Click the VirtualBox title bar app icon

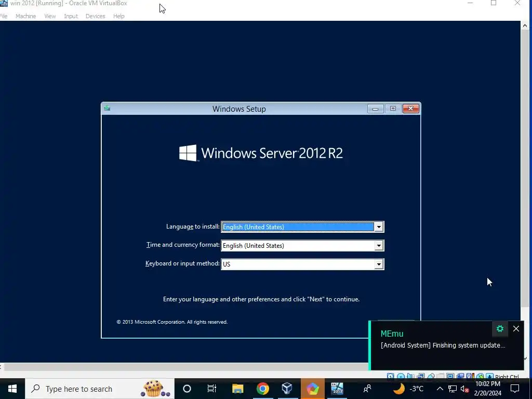click(4, 4)
